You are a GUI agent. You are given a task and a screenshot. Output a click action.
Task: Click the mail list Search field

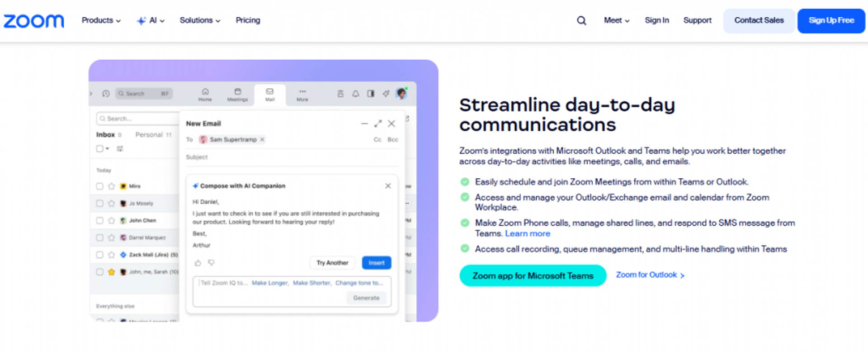click(x=137, y=119)
